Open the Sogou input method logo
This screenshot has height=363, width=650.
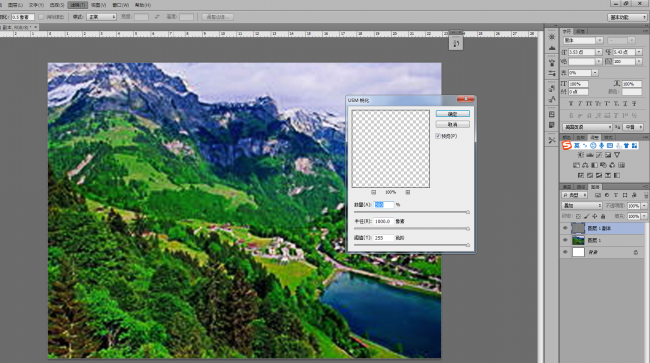tap(567, 145)
